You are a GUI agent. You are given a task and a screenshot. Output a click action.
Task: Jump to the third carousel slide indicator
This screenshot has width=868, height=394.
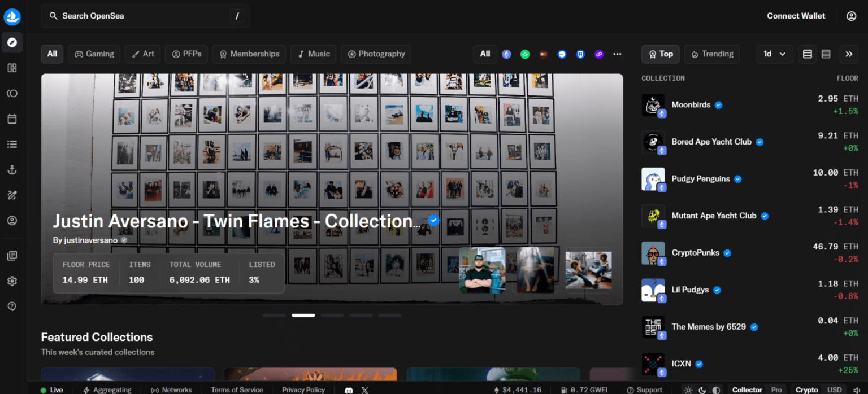coord(332,316)
